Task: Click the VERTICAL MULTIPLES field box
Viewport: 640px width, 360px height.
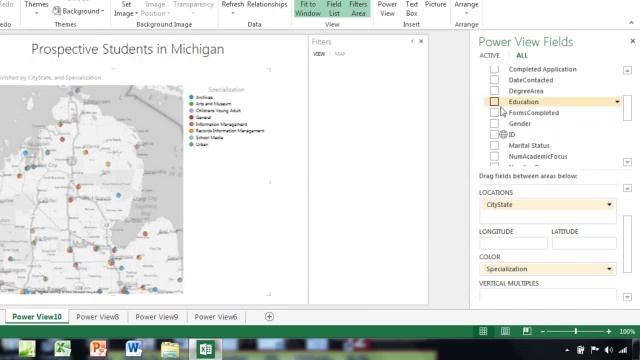Action: pos(548,295)
